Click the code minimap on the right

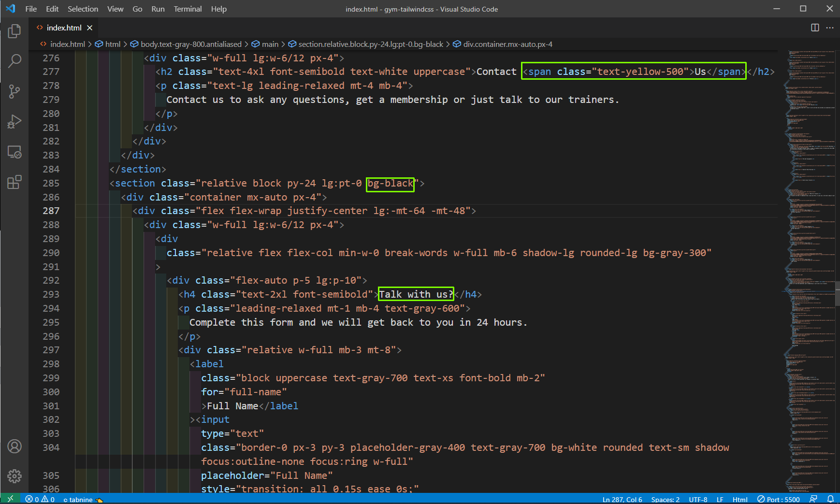coord(810,271)
